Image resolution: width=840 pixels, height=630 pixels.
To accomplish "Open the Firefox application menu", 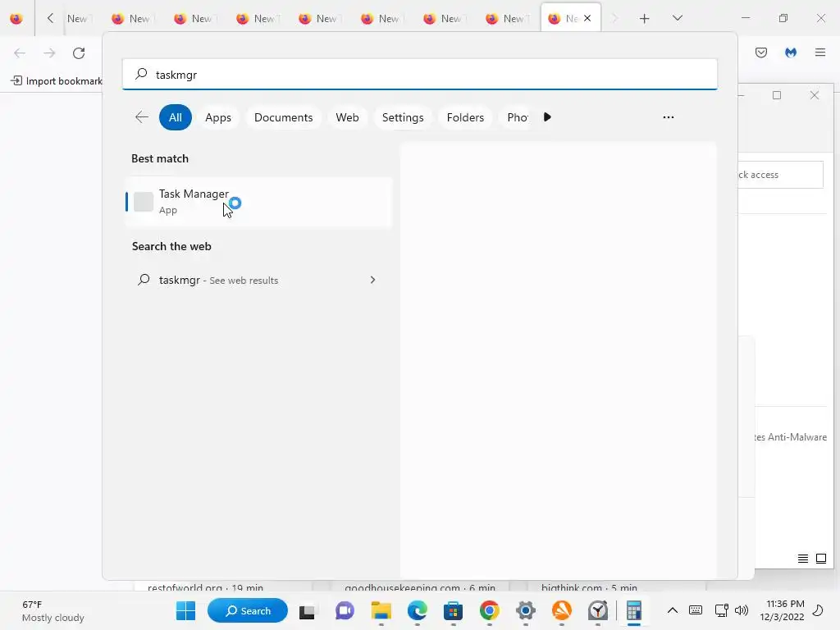I will pos(820,52).
